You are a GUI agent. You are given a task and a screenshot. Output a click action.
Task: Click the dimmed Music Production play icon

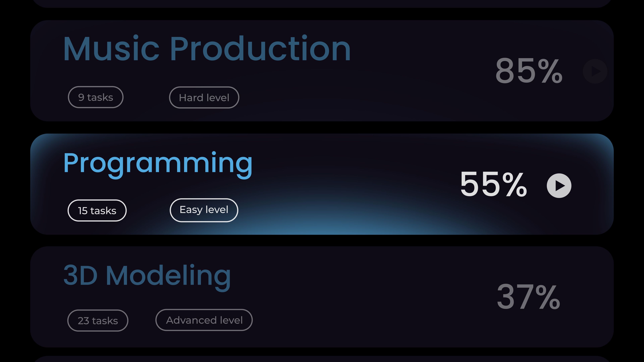(x=595, y=71)
